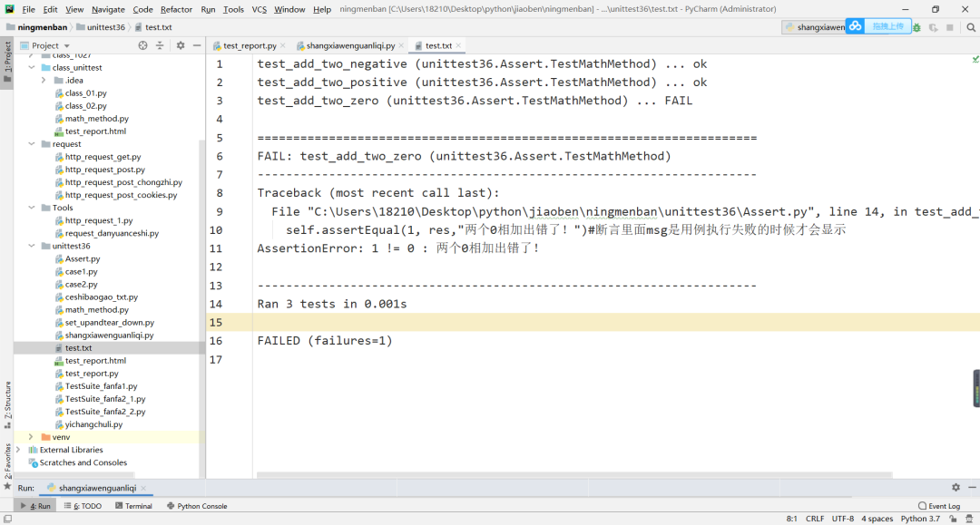The width and height of the screenshot is (980, 525).
Task: Open the 4: Run tool window
Action: (x=35, y=506)
